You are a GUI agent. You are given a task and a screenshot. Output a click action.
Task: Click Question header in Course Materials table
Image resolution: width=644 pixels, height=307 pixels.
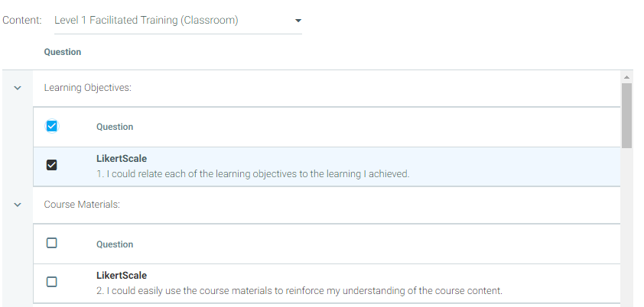115,244
